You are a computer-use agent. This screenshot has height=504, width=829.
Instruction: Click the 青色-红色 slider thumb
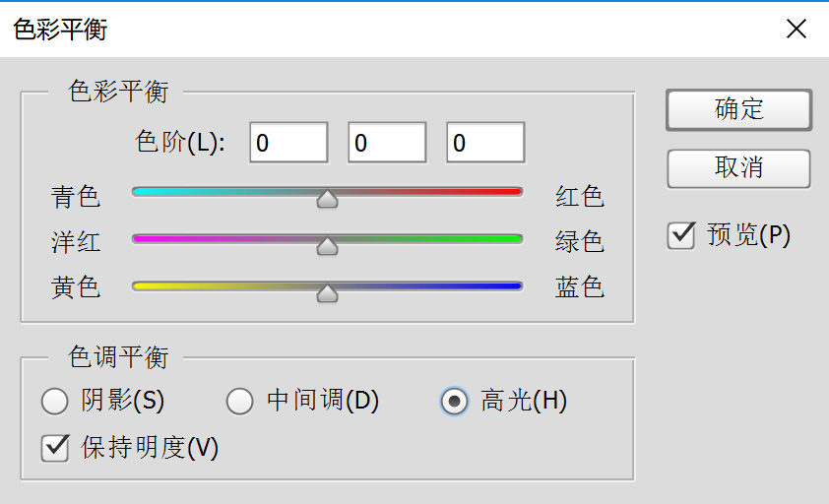327,199
